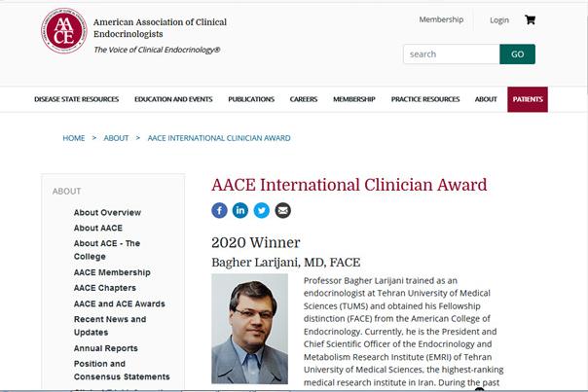The image size is (588, 392).
Task: Open the shopping cart icon
Action: pyautogui.click(x=530, y=19)
